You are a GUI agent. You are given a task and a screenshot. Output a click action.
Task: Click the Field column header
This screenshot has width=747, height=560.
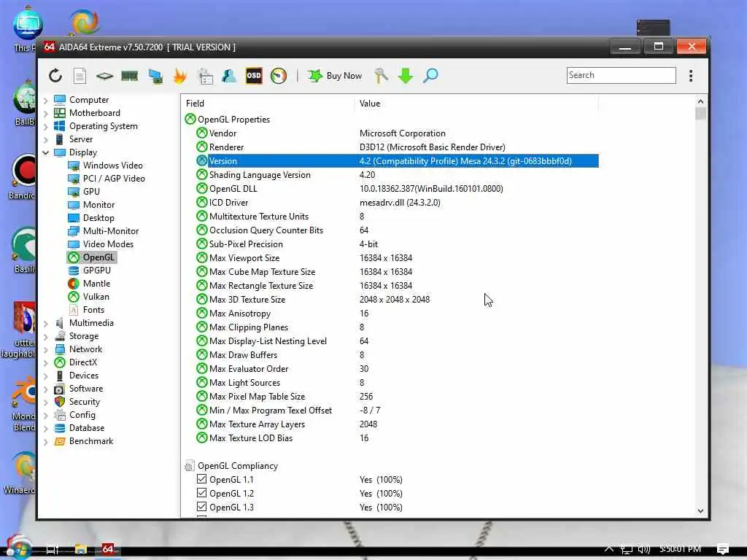pyautogui.click(x=268, y=104)
